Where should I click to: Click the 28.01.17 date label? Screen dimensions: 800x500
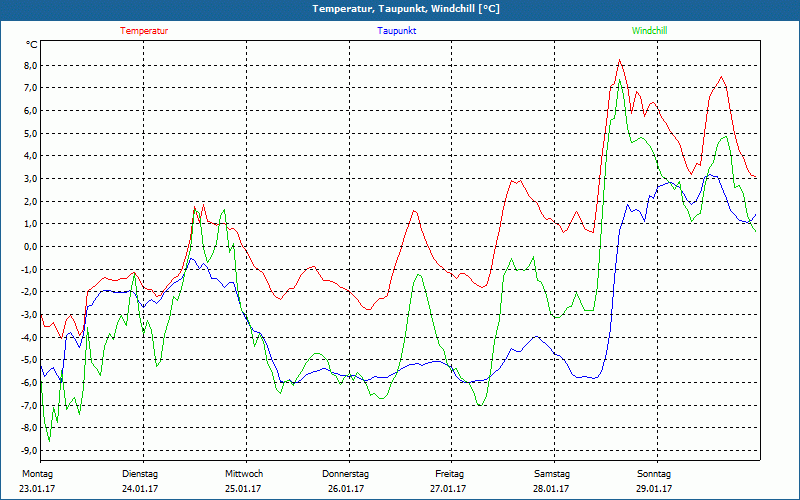[551, 489]
